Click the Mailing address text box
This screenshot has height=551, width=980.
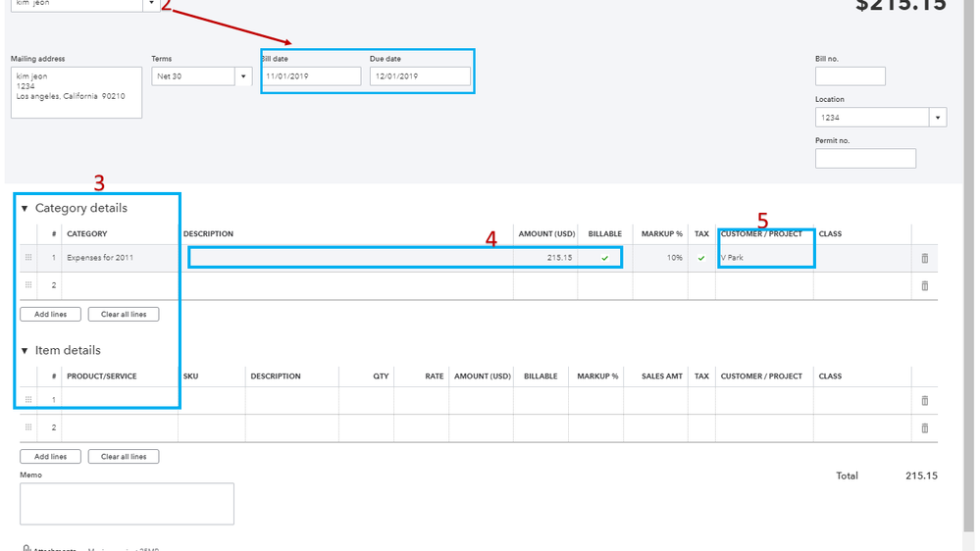pos(77,92)
